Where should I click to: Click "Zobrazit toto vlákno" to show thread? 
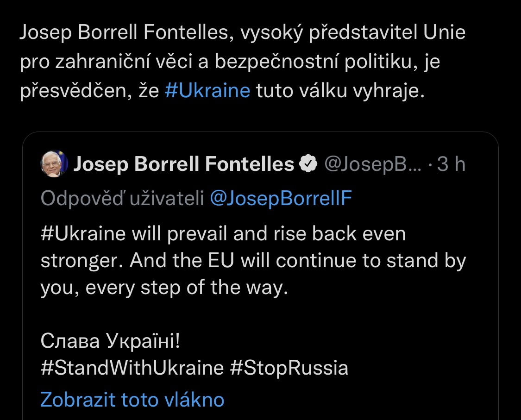(132, 399)
